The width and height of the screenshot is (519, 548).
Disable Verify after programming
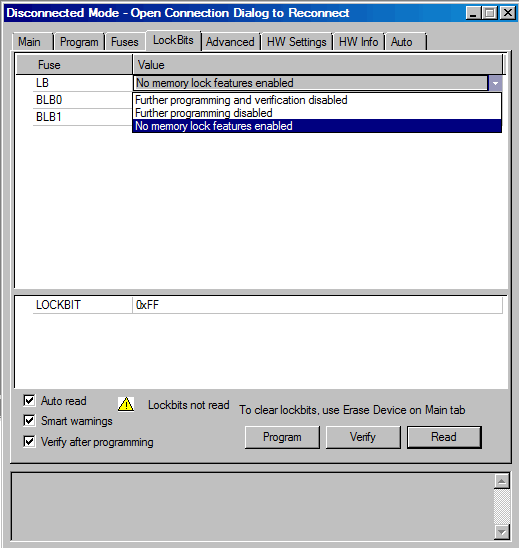(29, 441)
